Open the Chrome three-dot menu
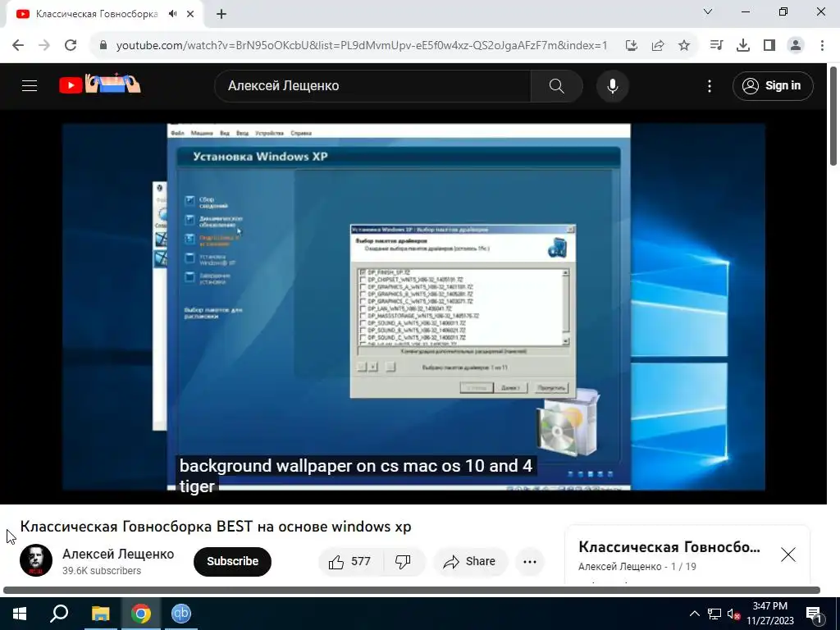The image size is (840, 630). (822, 46)
